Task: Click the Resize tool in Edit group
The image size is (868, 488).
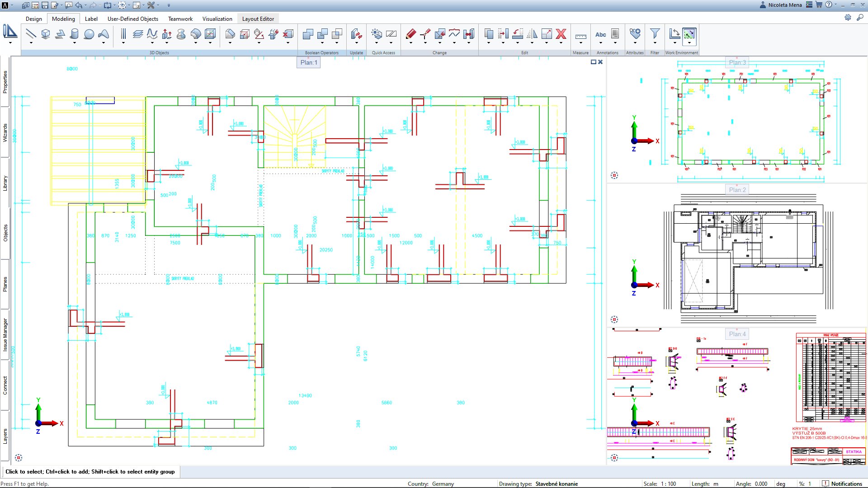Action: coord(547,34)
